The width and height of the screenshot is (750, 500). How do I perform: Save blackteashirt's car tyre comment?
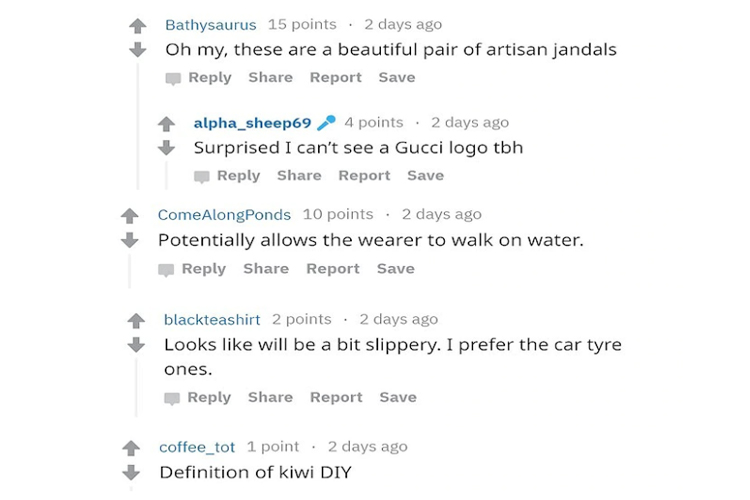pos(397,397)
